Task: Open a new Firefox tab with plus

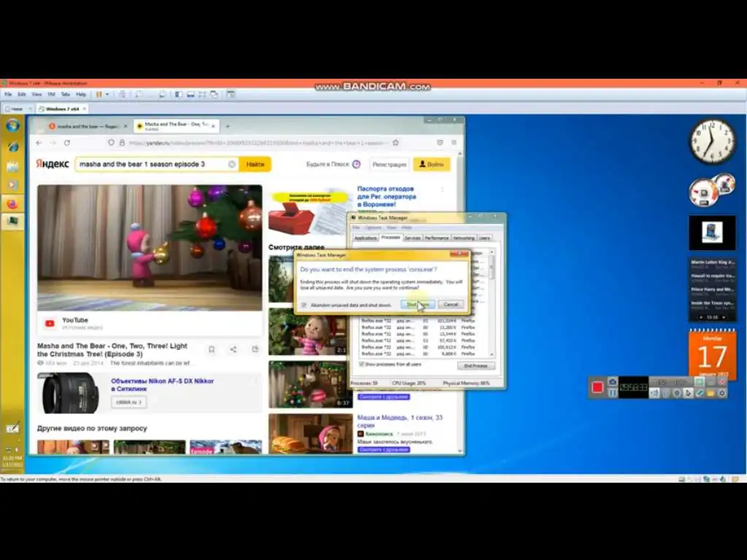Action: [228, 126]
